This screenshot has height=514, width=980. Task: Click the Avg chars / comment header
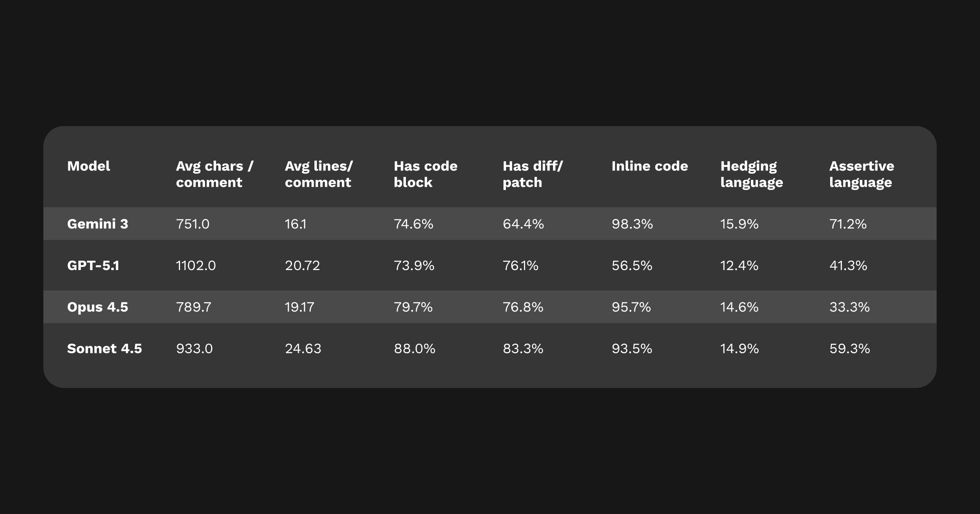click(214, 174)
